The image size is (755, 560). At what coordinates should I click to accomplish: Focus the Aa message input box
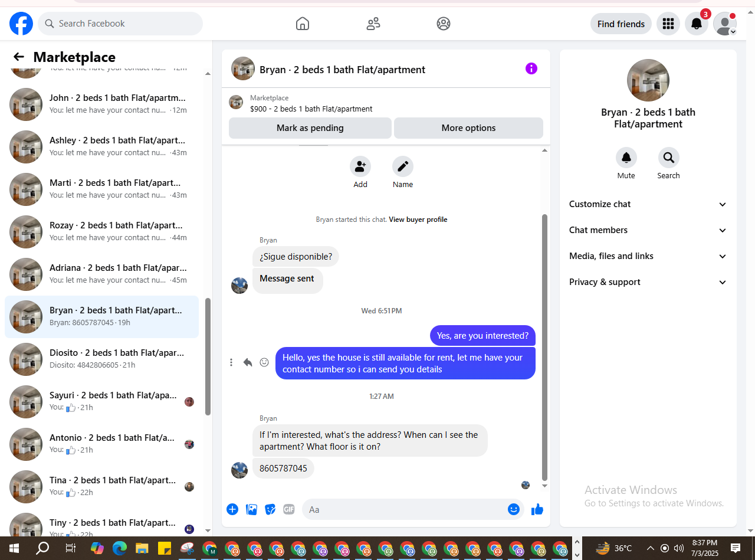click(403, 509)
